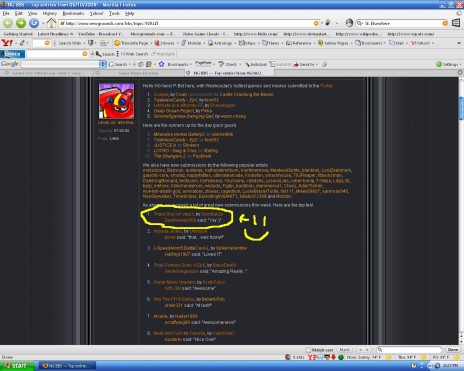This screenshot has height=371, width=464.
Task: Focus the find bar search text field
Action: pos(410,350)
